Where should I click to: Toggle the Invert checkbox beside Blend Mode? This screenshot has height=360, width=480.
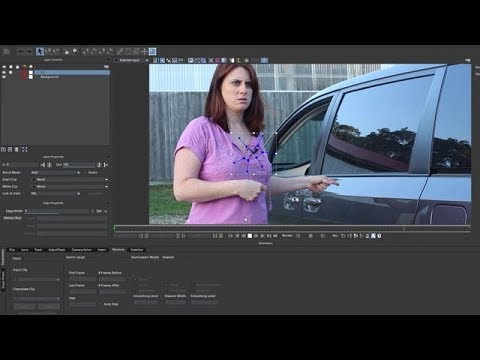coord(85,172)
